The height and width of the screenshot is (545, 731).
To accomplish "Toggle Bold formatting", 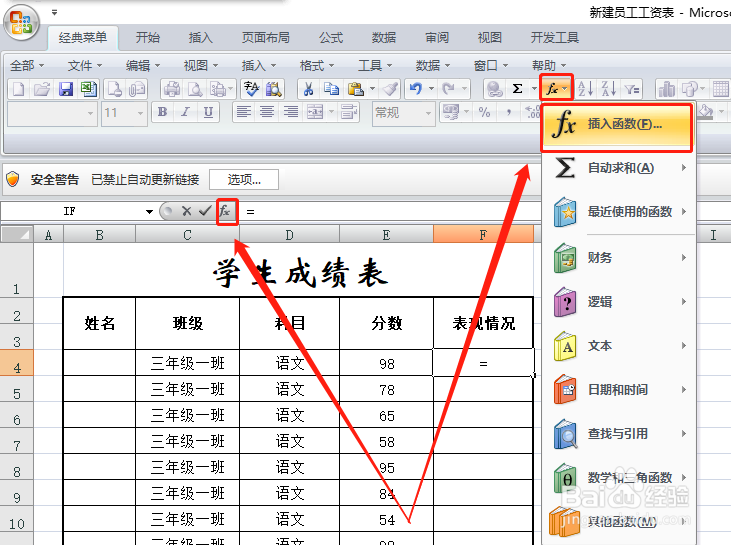I will coord(162,112).
